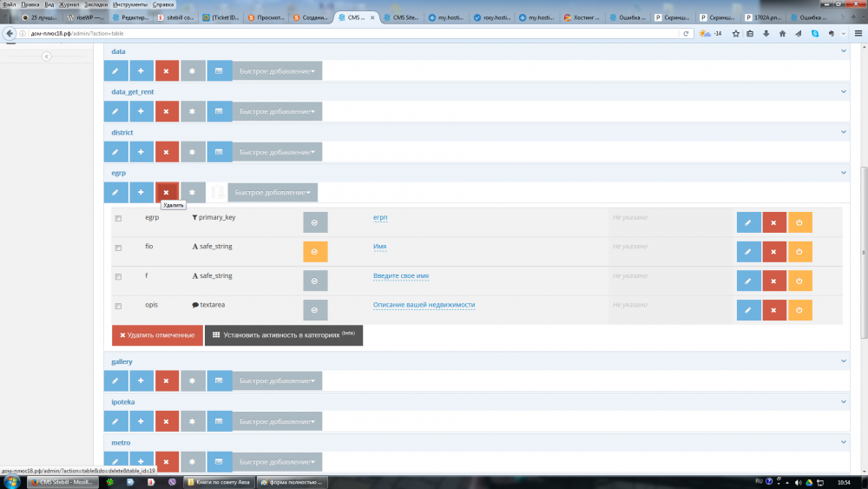
Task: Click Установить активность в категориях button
Action: coord(284,335)
